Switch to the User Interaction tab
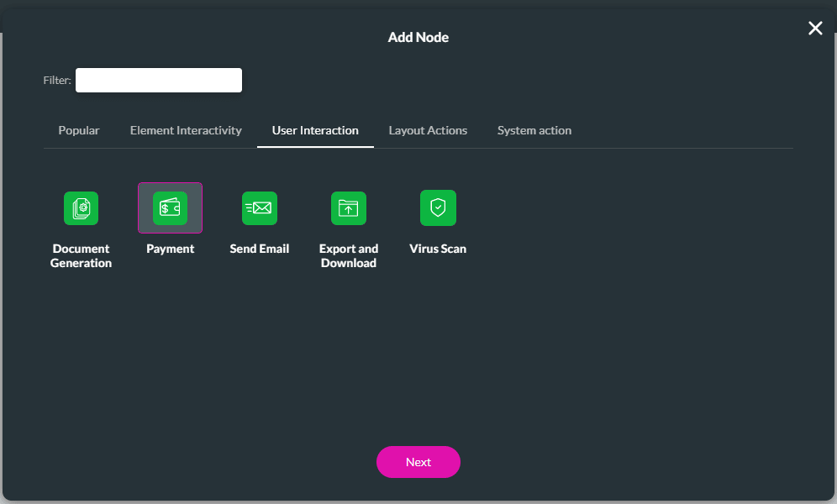 click(x=315, y=130)
